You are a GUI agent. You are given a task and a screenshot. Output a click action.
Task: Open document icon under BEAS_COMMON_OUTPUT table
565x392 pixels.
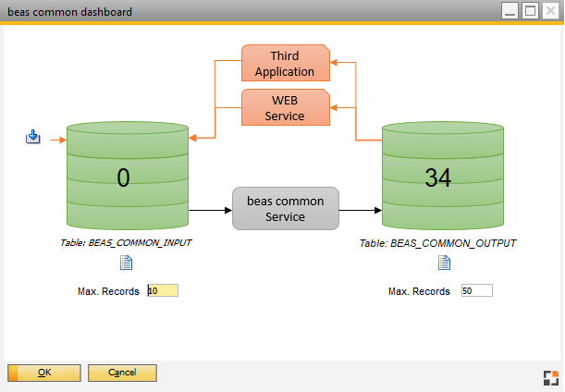click(444, 263)
